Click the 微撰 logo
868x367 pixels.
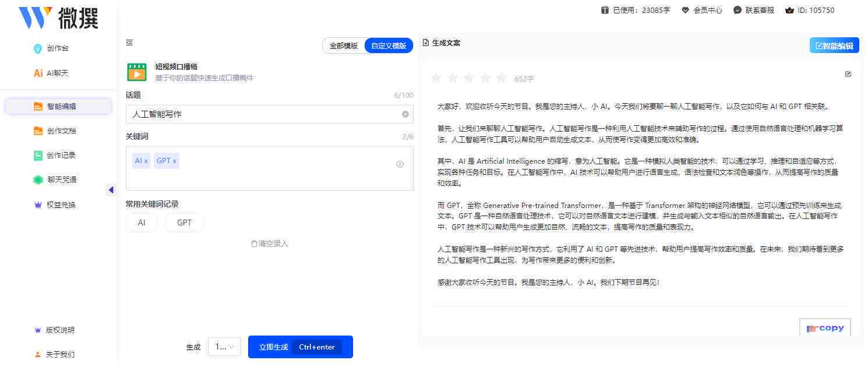click(x=58, y=18)
